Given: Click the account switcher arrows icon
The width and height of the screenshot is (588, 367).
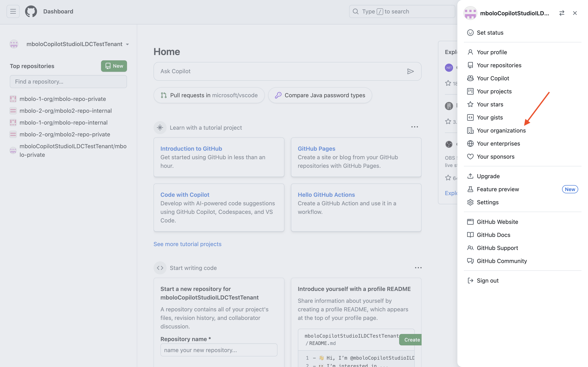Looking at the screenshot, I should (562, 13).
